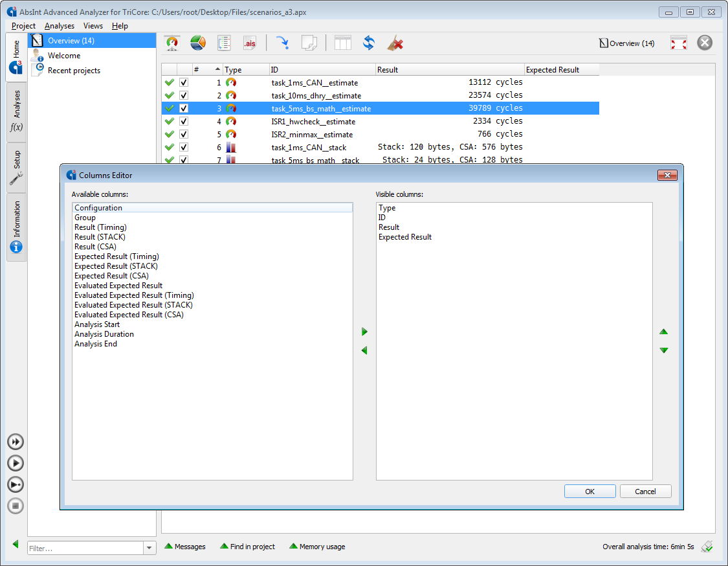Click the fast-forward run all analyses button
Viewport: 728px width, 566px height.
(16, 442)
